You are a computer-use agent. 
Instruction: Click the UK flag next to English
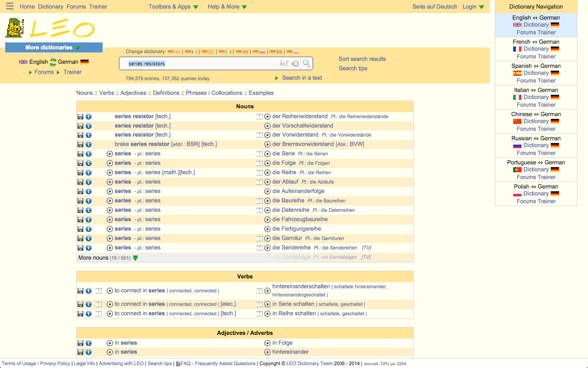(x=23, y=62)
